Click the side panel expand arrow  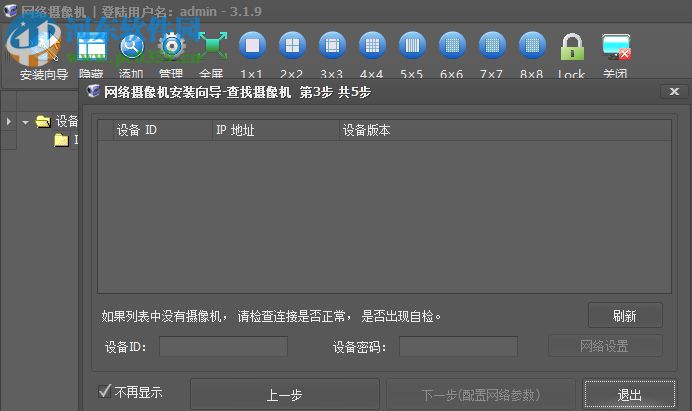pyautogui.click(x=8, y=121)
